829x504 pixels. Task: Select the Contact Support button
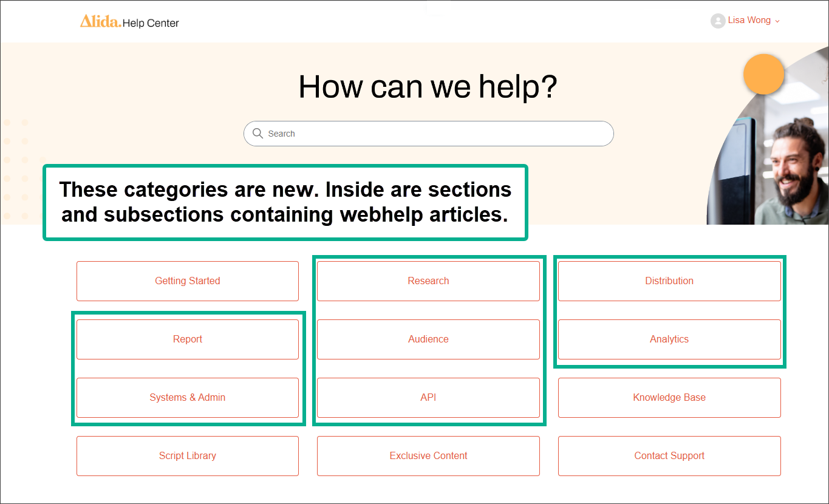(669, 456)
